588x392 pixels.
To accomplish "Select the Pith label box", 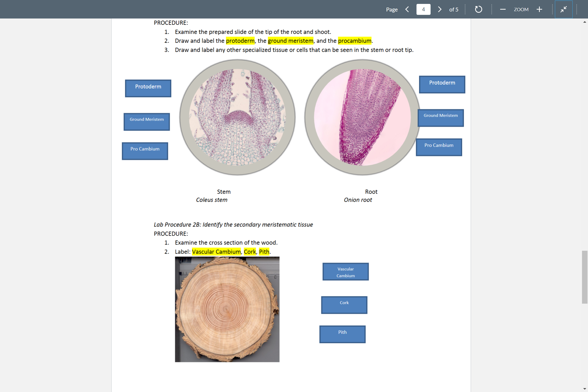I will tap(342, 334).
